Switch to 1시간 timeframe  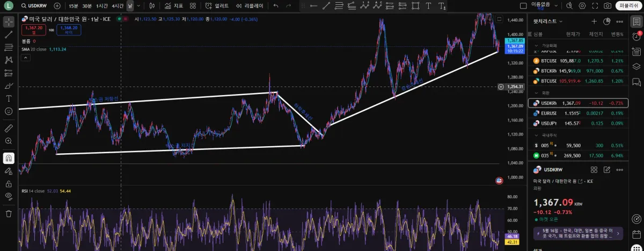coord(101,6)
